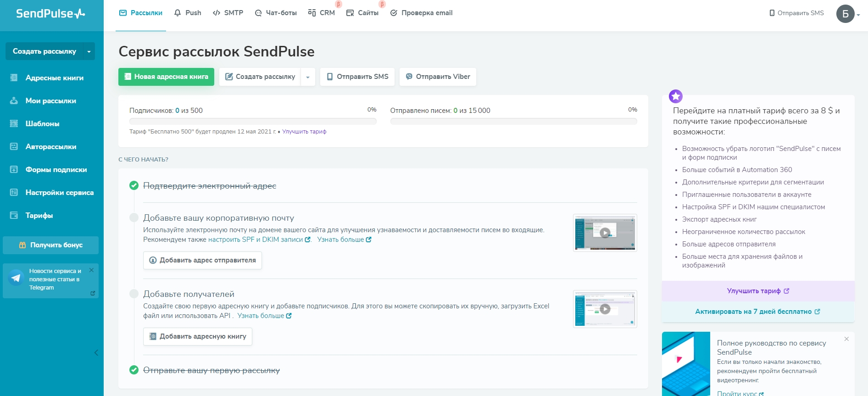Open the Рассылки tab
The width and height of the screenshot is (868, 396).
[141, 13]
